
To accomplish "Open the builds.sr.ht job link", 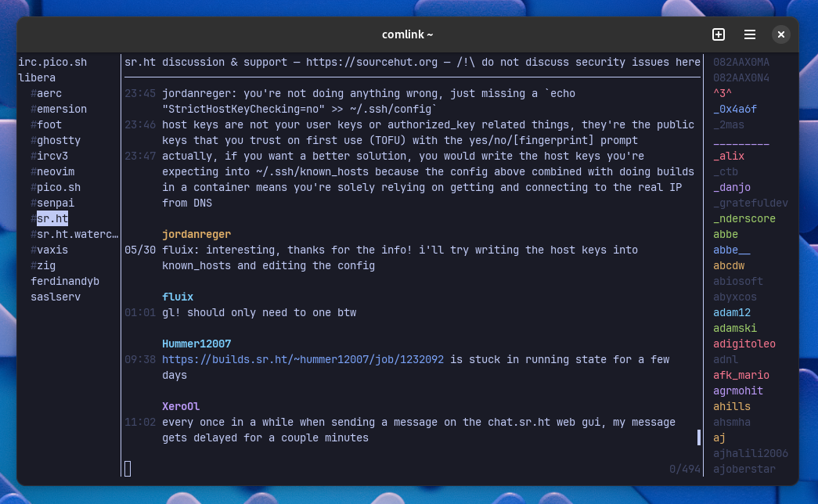I will tap(303, 359).
